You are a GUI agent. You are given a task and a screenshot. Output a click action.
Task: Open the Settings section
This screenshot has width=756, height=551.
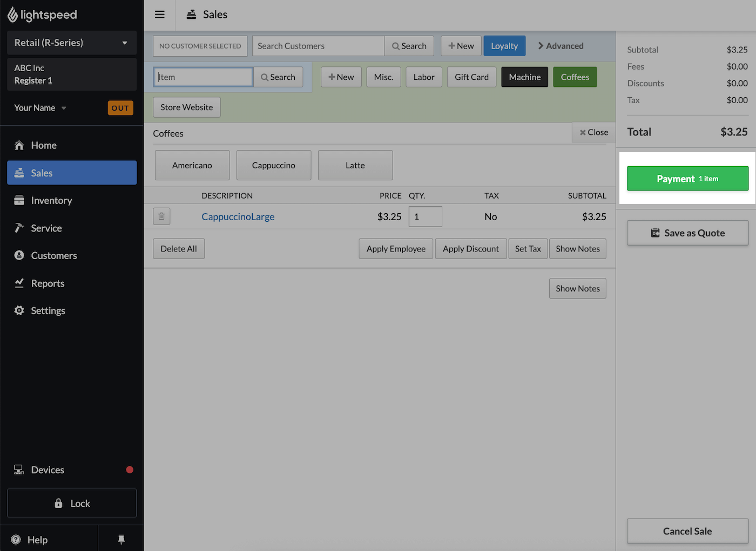pos(48,310)
